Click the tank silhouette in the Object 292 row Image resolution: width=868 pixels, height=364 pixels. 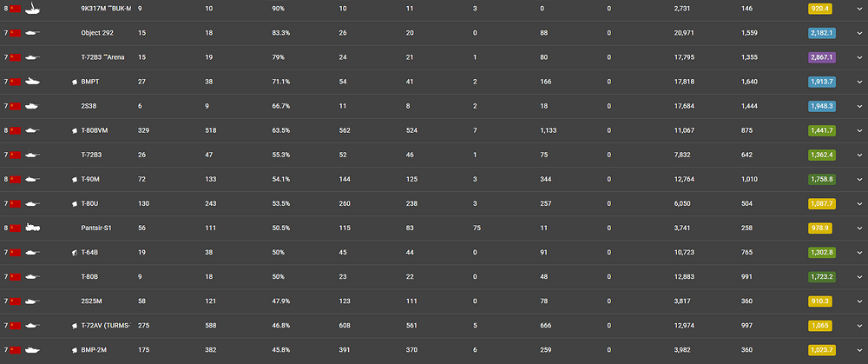click(x=32, y=33)
